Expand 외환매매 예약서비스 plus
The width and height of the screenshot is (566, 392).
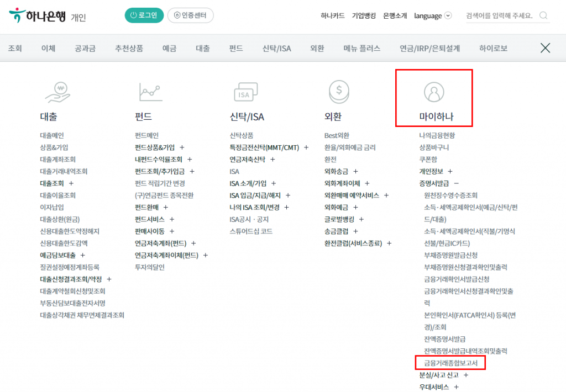386,195
